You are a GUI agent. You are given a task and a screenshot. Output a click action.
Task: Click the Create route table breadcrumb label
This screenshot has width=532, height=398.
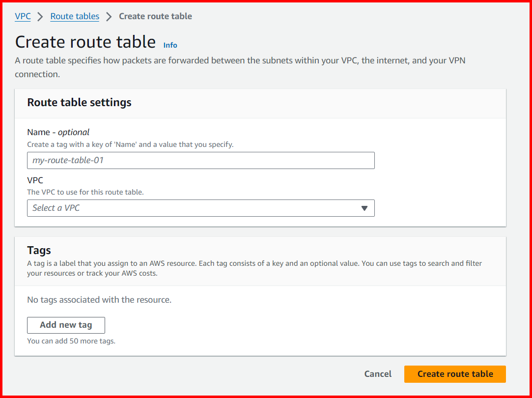[x=155, y=16]
